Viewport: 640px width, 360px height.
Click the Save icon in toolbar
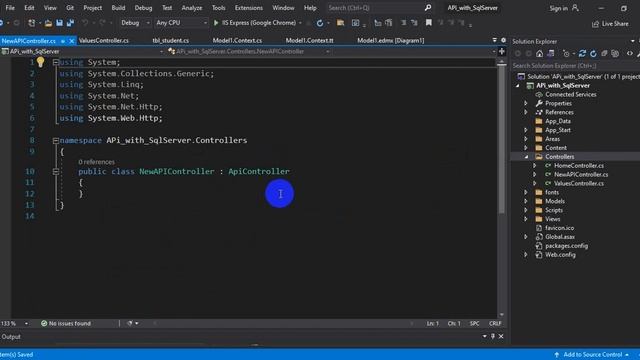pyautogui.click(x=60, y=23)
